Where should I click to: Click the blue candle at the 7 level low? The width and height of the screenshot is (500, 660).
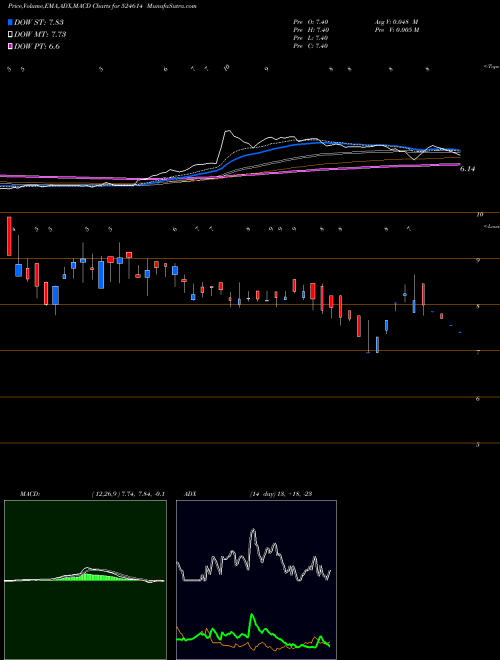378,344
